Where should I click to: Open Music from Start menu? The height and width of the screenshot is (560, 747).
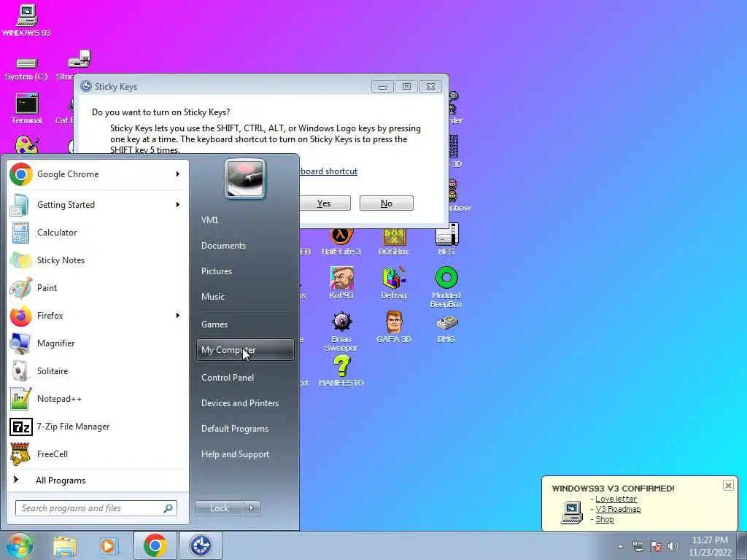click(245, 297)
